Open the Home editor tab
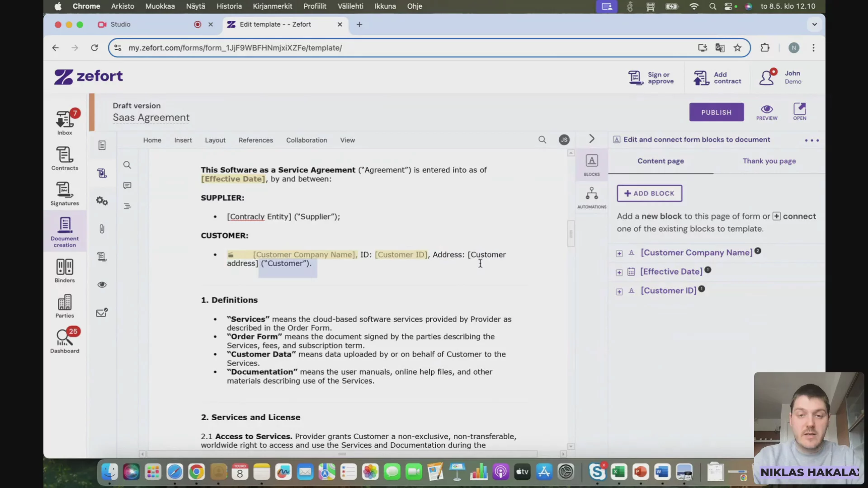868x488 pixels. pos(152,141)
